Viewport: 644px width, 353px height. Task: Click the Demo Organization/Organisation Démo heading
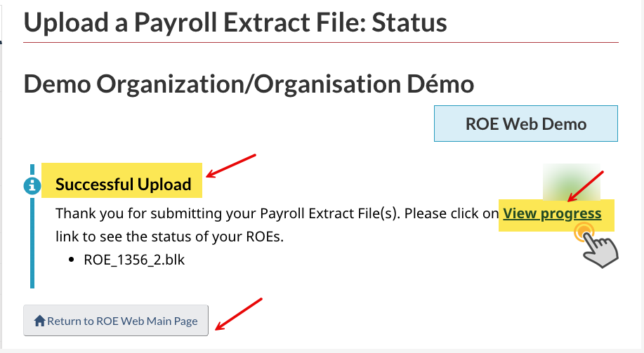coord(249,84)
